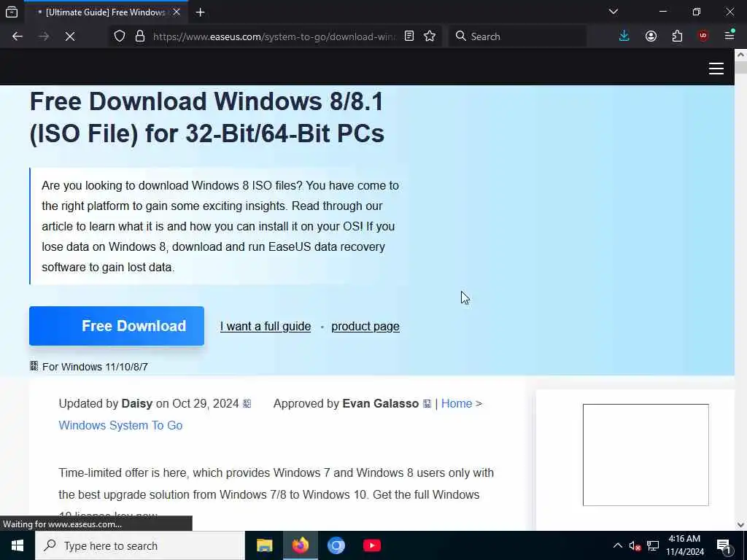Viewport: 747px width, 560px height.
Task: Open Firefox application menu
Action: (x=729, y=35)
